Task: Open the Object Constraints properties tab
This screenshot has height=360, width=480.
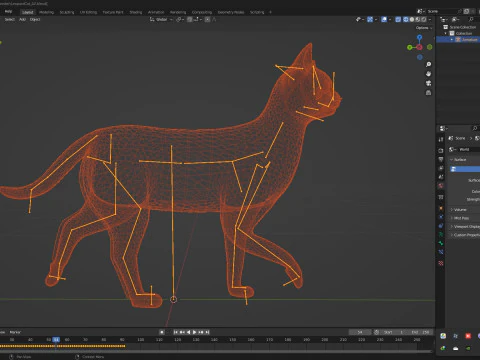Action: click(x=441, y=226)
